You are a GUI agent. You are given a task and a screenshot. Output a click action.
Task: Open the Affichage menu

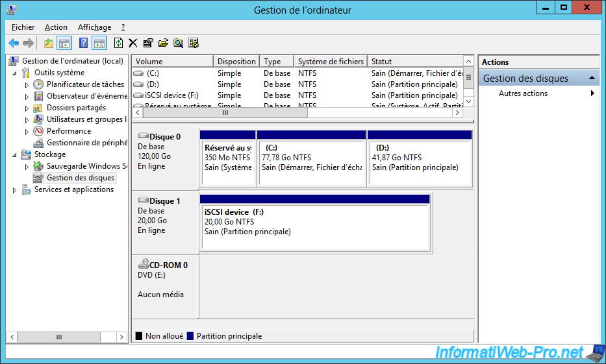click(x=94, y=27)
